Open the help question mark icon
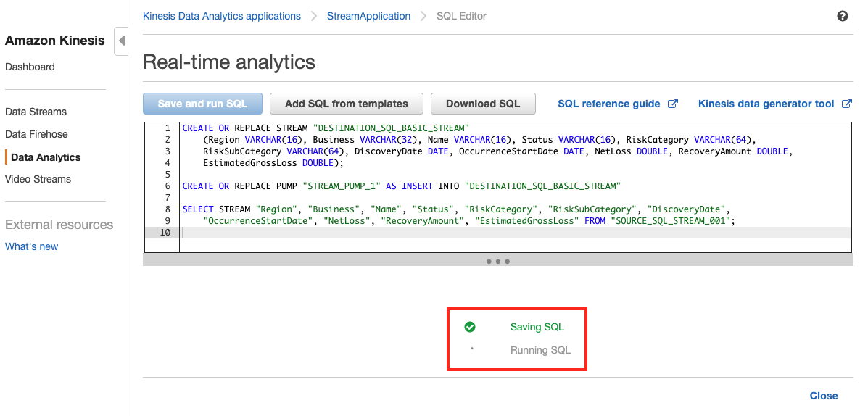868x416 pixels. (843, 16)
